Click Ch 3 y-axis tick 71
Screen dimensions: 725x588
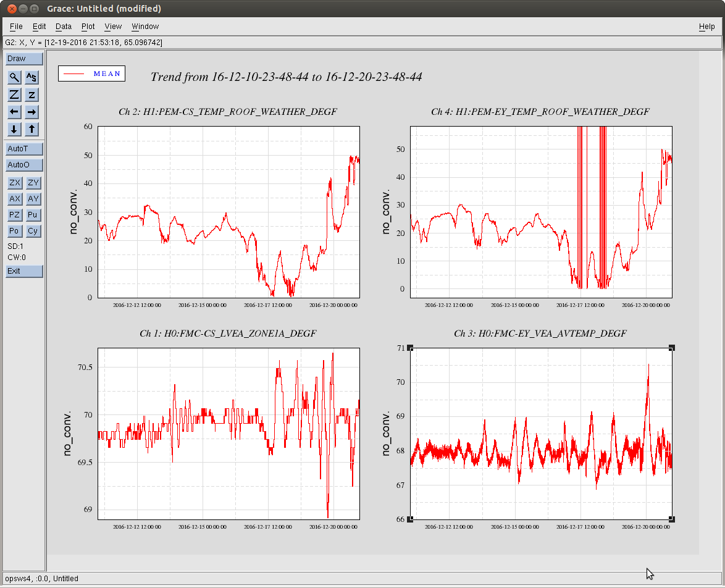(x=400, y=348)
